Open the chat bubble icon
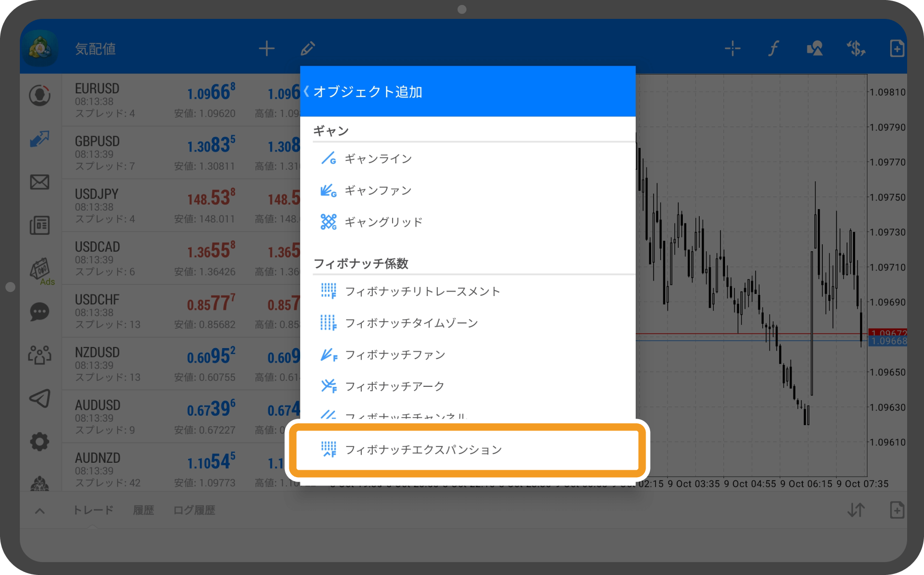 tap(40, 312)
